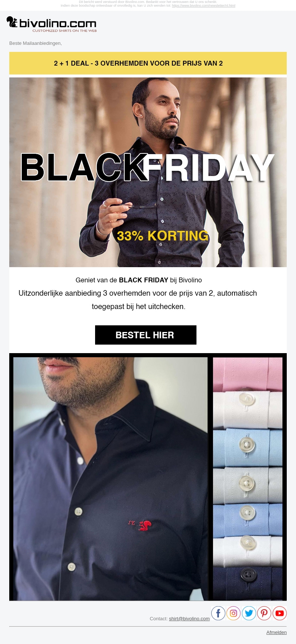The width and height of the screenshot is (296, 644).
Task: Click the bivolino.com logo text
Action: [58, 23]
